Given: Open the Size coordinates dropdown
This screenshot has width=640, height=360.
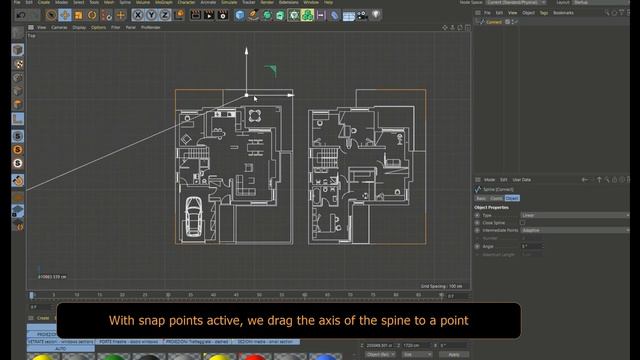Looking at the screenshot, I should [416, 355].
